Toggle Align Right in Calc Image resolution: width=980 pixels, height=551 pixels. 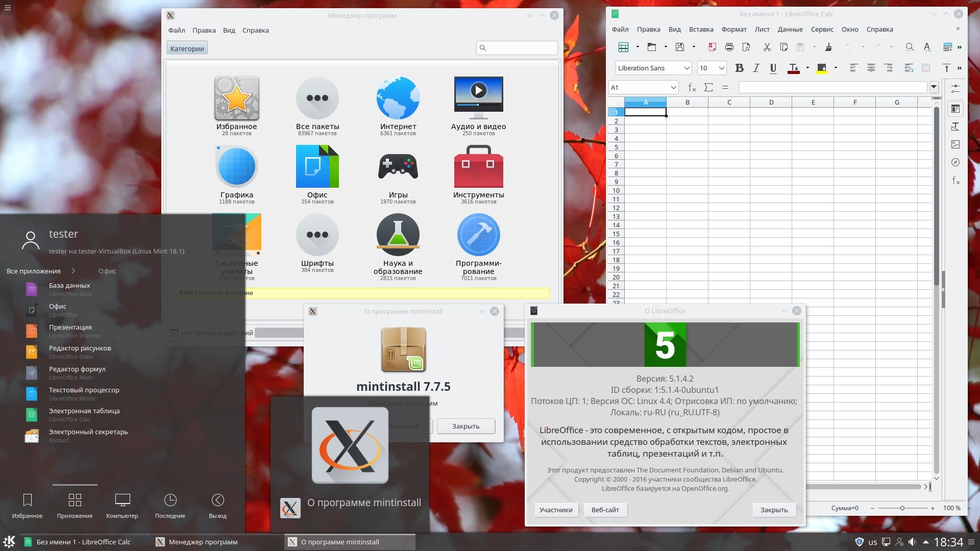[x=889, y=68]
